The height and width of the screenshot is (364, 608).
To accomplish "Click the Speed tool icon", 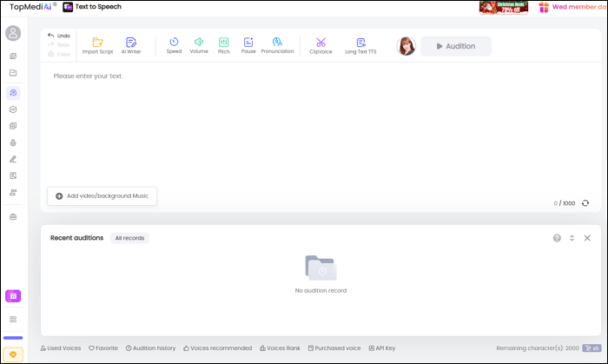I will [x=174, y=42].
